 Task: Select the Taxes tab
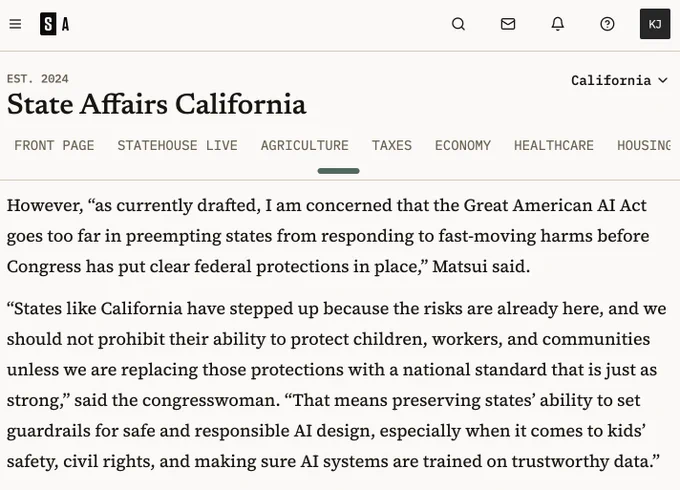pyautogui.click(x=392, y=145)
